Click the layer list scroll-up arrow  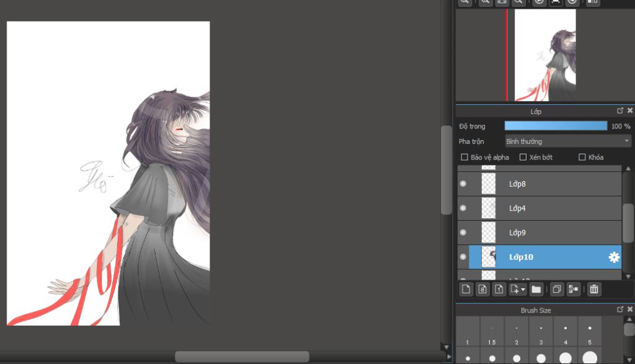628,169
